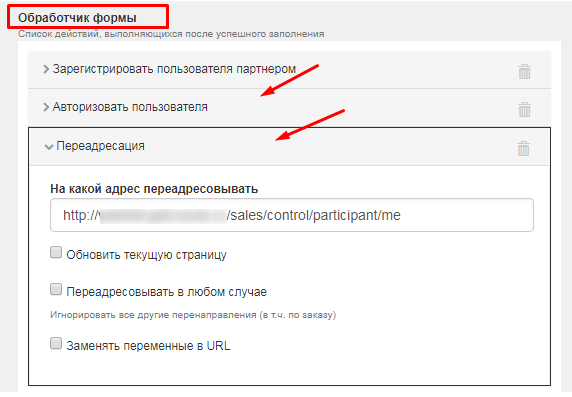This screenshot has height=397, width=572.
Task: Expand the "Авторизовать пользователя" chevron arrow
Action: tap(46, 107)
